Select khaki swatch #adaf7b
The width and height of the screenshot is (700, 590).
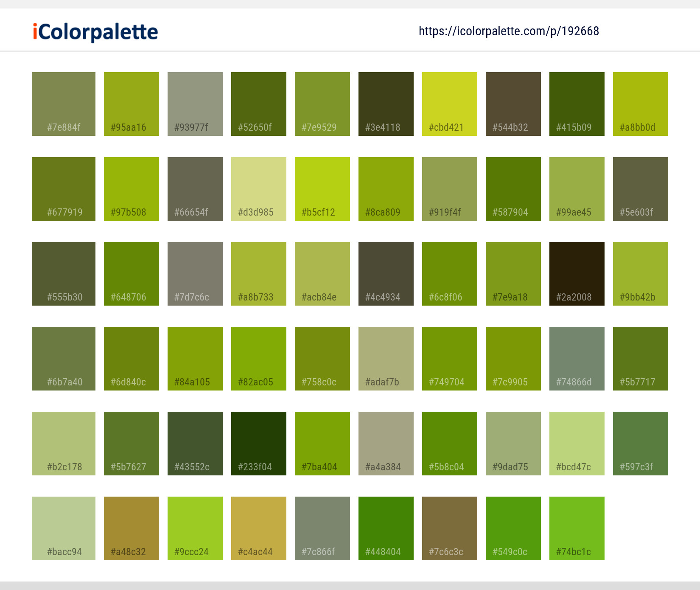pos(386,359)
